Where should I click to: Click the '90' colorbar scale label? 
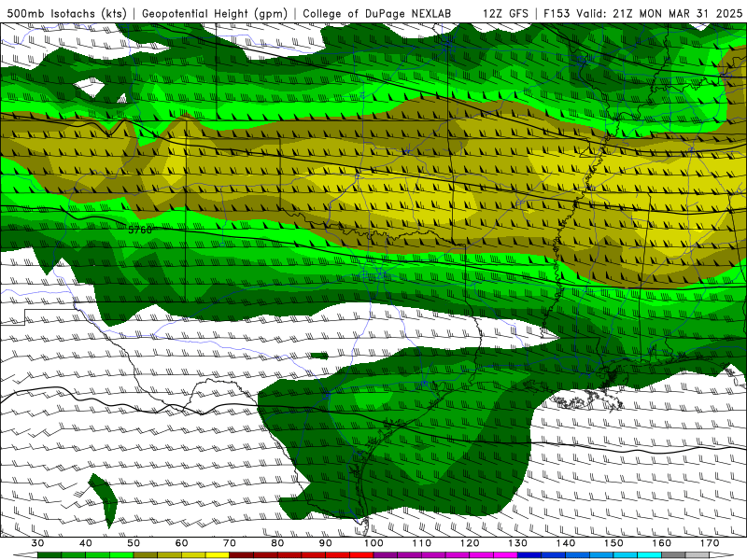(x=325, y=543)
